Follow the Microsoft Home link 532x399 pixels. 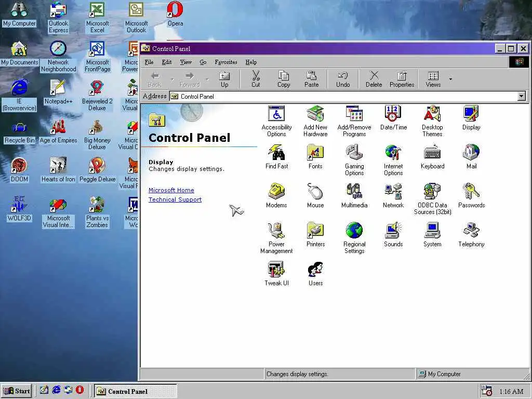[171, 190]
